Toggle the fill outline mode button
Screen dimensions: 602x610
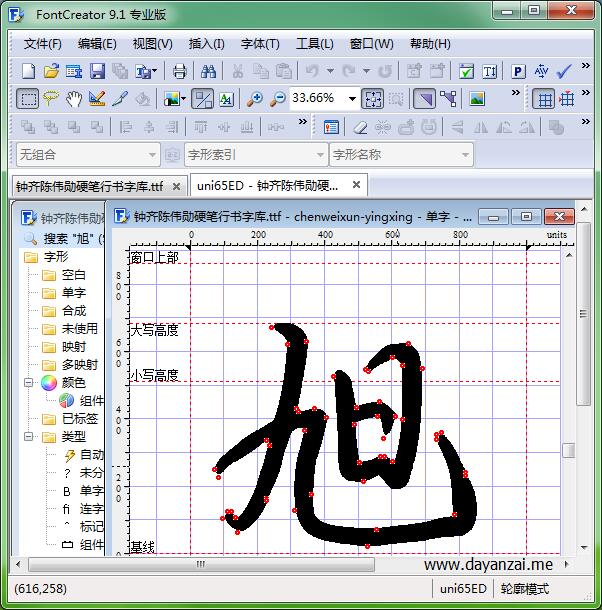tap(202, 99)
